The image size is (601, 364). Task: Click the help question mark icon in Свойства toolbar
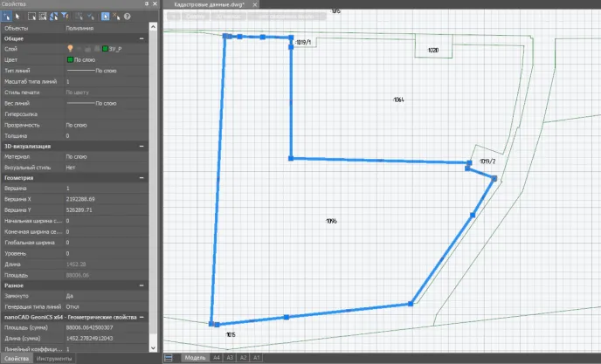point(128,16)
